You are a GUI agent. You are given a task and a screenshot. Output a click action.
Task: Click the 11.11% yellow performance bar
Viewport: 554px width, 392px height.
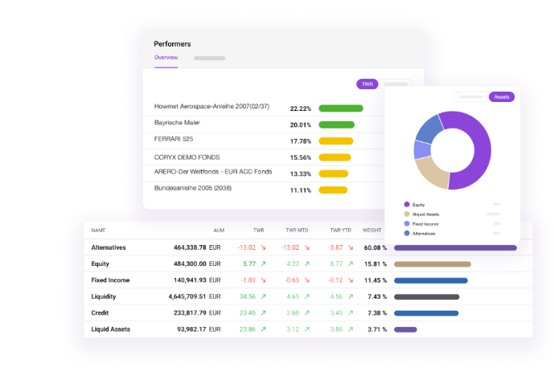tap(333, 190)
